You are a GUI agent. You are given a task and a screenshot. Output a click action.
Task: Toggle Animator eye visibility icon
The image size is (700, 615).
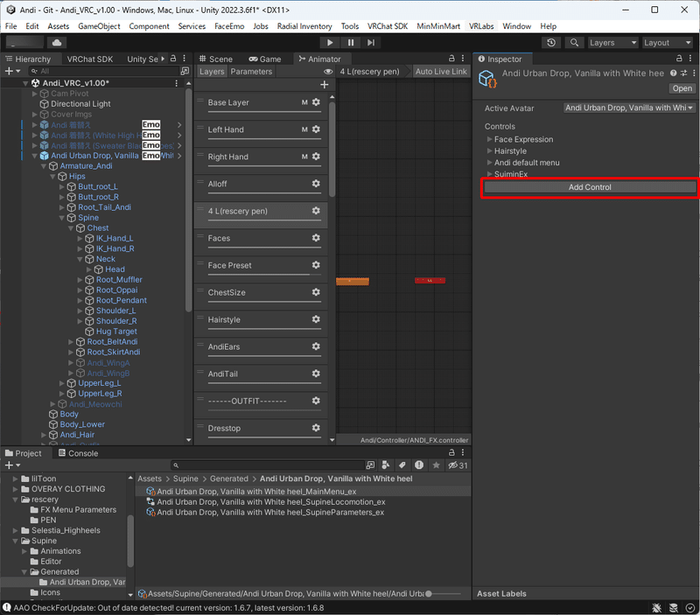point(328,72)
